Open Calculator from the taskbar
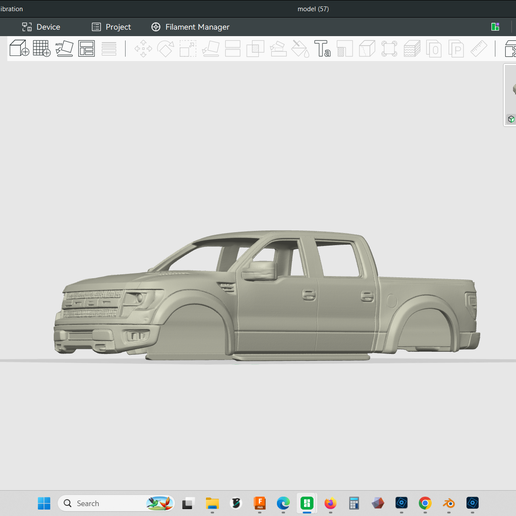Viewport: 516px width, 516px height. tap(354, 503)
